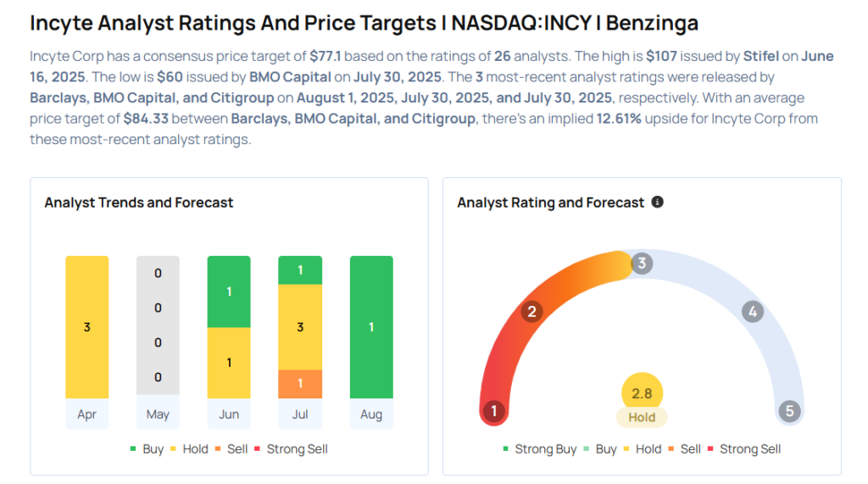Screen dimensions: 868x484
Task: Click the Stifel analyst name in summary
Action: coord(761,56)
